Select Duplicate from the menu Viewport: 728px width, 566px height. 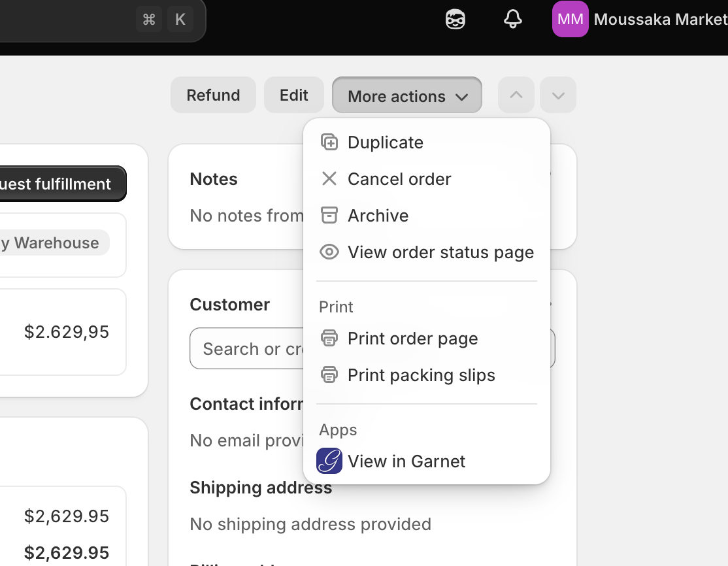click(426, 142)
